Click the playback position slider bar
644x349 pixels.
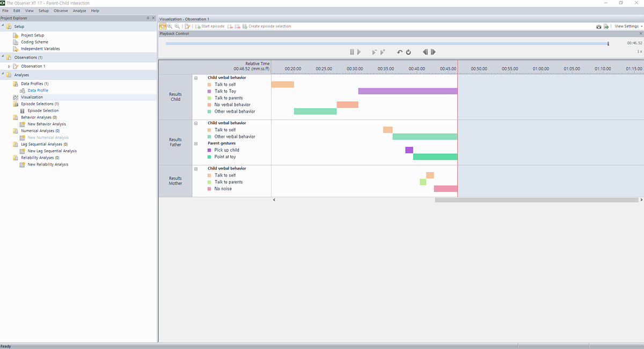[386, 43]
